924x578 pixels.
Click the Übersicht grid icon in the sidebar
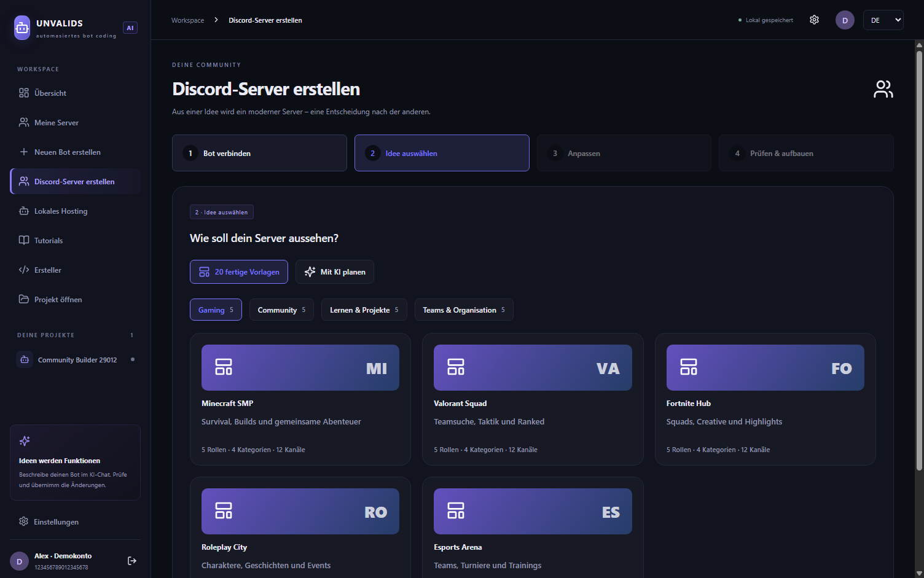tap(24, 93)
